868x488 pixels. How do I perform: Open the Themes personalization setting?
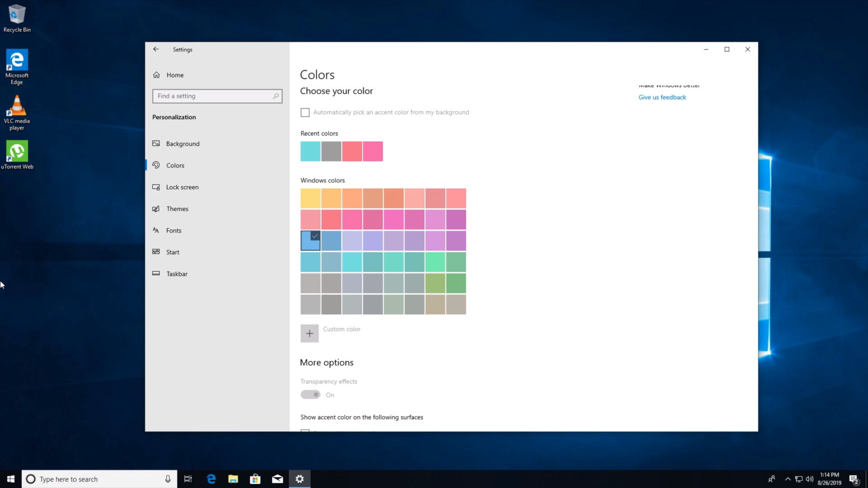coord(177,209)
